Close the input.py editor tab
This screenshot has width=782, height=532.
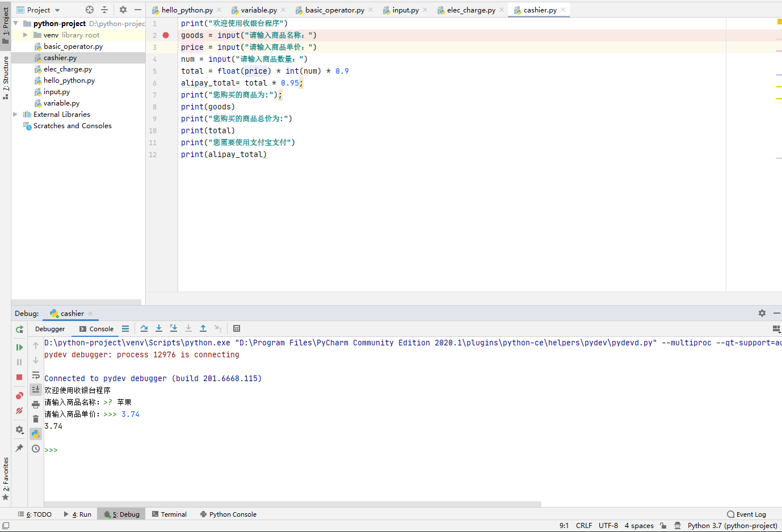click(x=425, y=10)
